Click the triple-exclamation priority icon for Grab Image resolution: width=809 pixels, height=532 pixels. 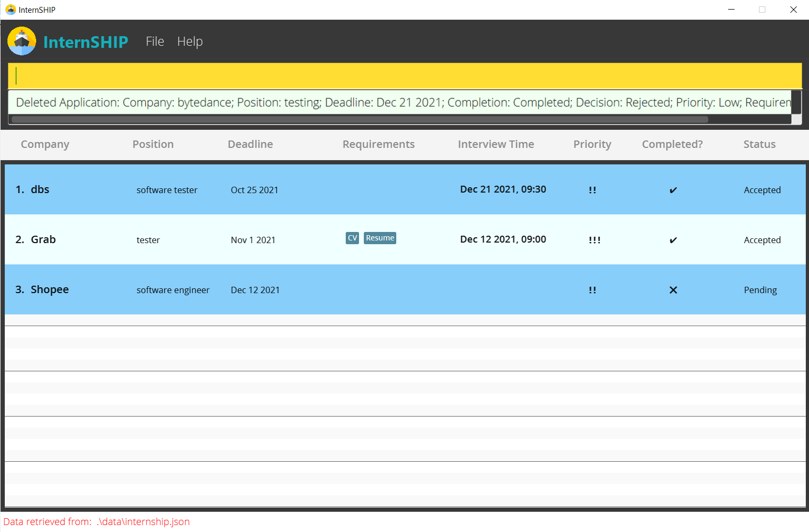point(595,240)
